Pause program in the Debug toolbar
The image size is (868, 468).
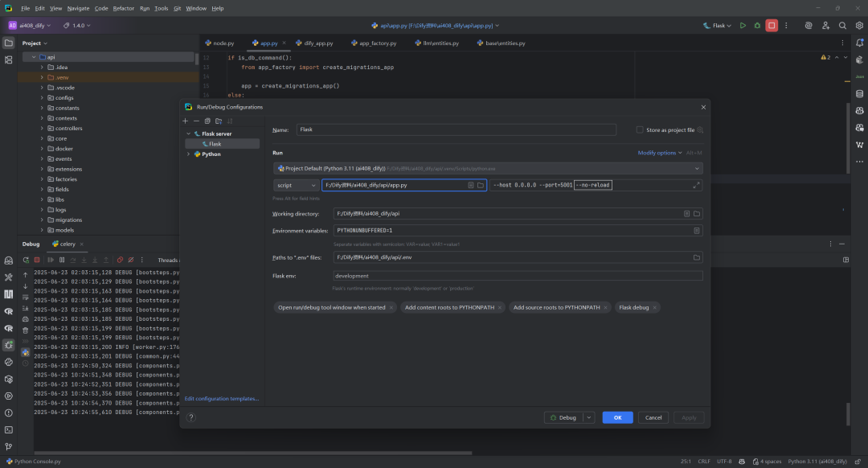[x=62, y=260]
